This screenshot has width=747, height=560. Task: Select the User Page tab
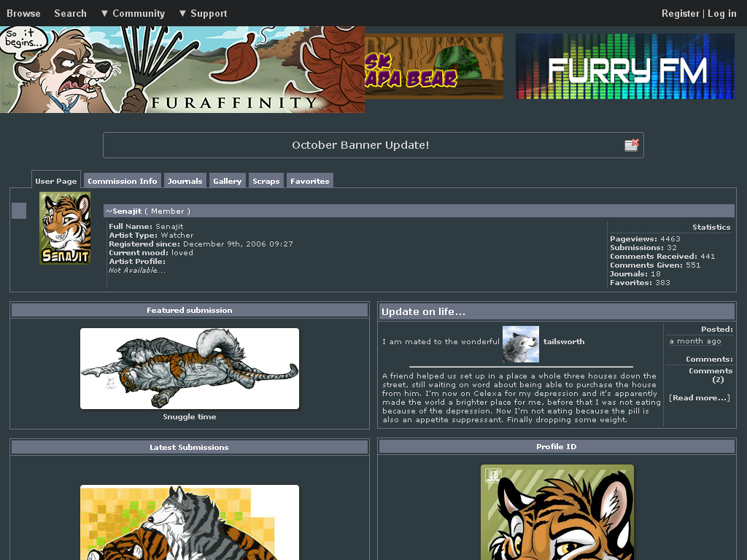(x=55, y=181)
